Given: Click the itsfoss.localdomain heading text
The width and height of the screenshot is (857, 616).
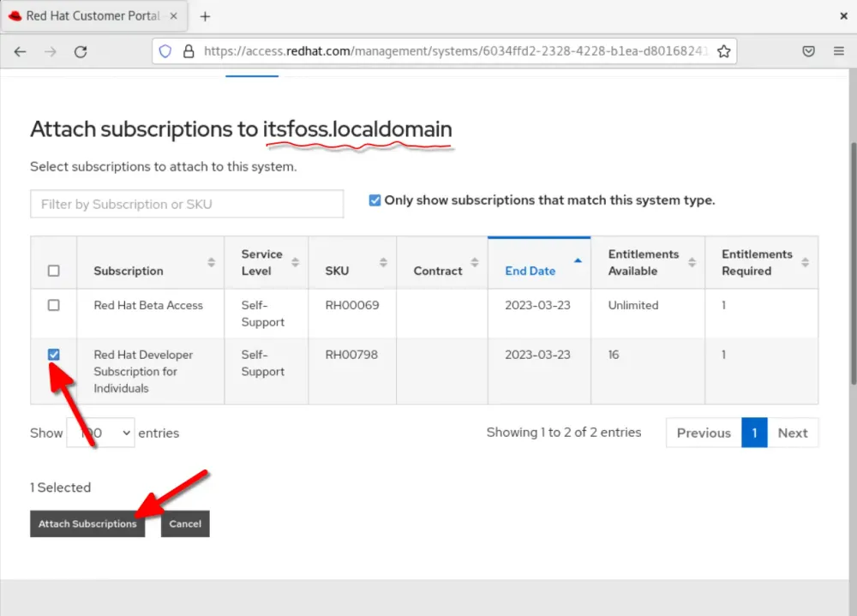Looking at the screenshot, I should click(357, 129).
